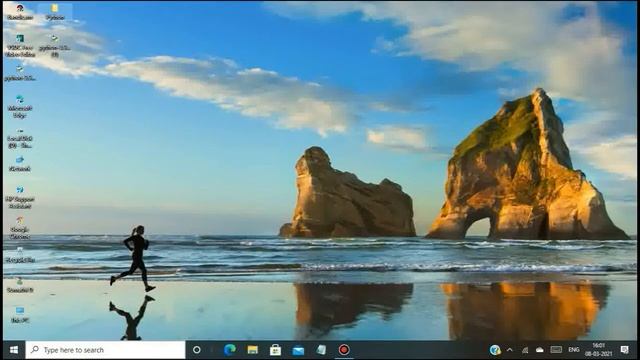
Task: Select the python installer labeled (1)
Action: (x=55, y=45)
